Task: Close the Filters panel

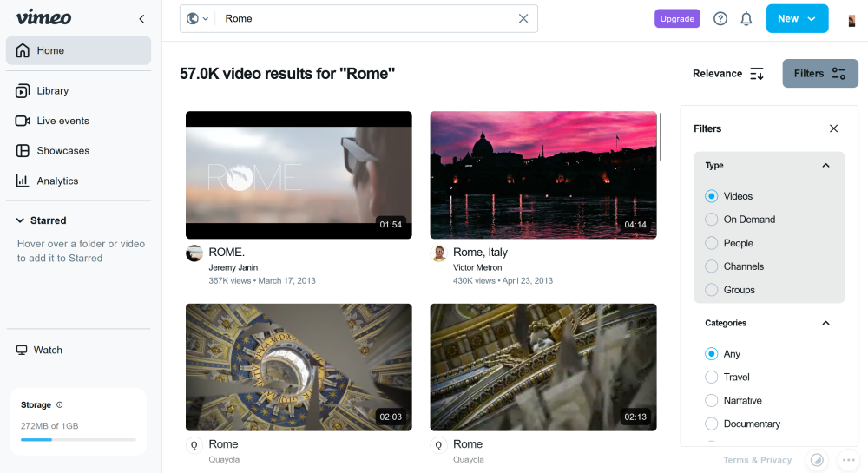Action: pos(833,128)
